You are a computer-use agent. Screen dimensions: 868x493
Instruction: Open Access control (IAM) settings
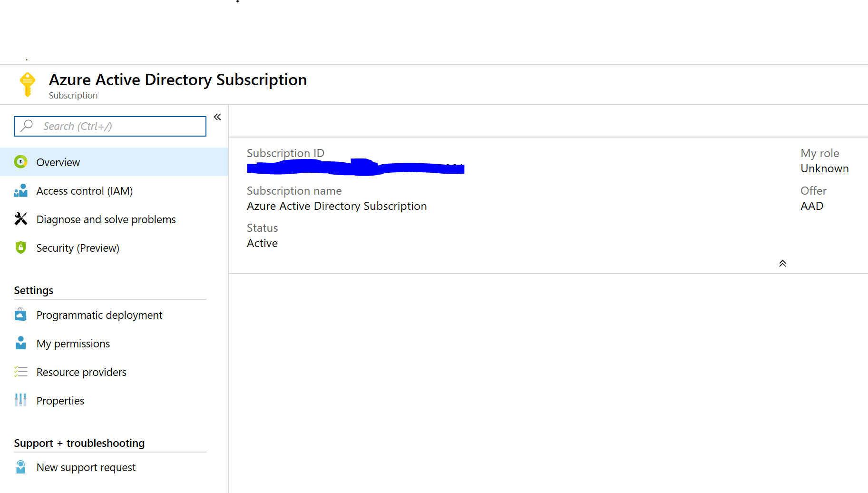pyautogui.click(x=84, y=190)
